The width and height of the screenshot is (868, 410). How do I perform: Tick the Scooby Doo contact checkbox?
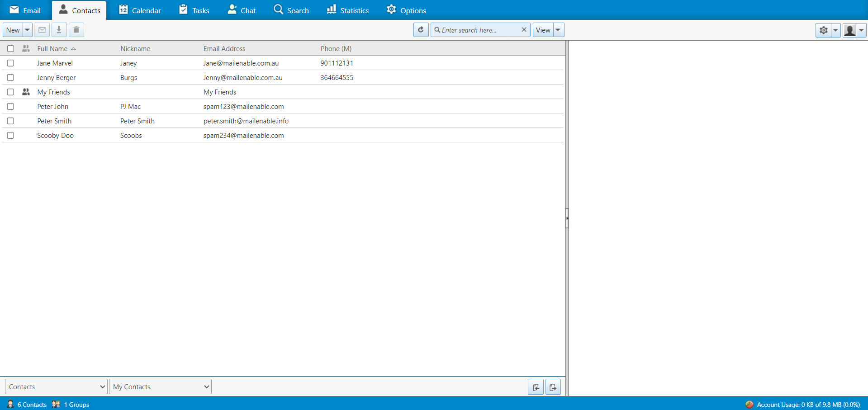pyautogui.click(x=10, y=136)
